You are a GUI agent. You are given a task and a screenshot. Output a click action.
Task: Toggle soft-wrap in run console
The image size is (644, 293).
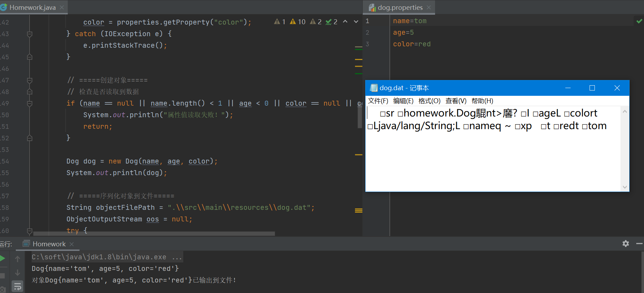tap(18, 287)
